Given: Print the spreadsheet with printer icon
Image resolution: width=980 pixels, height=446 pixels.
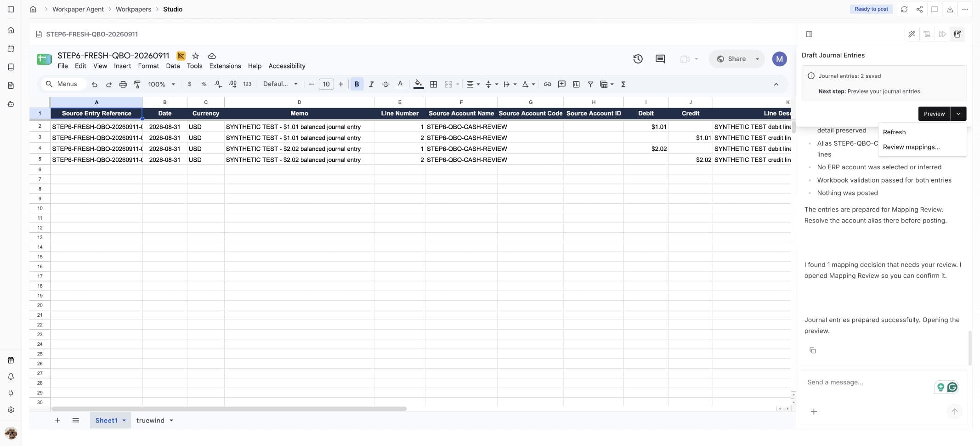Looking at the screenshot, I should (123, 84).
